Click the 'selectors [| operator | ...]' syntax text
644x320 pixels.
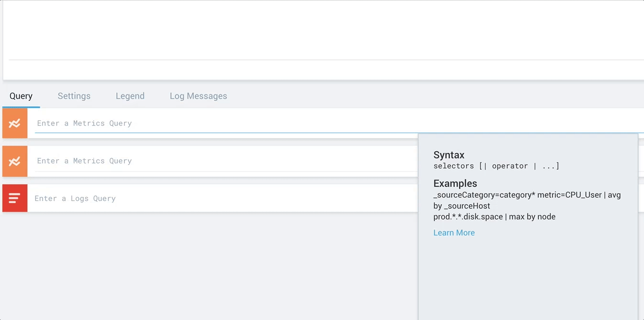click(x=496, y=166)
